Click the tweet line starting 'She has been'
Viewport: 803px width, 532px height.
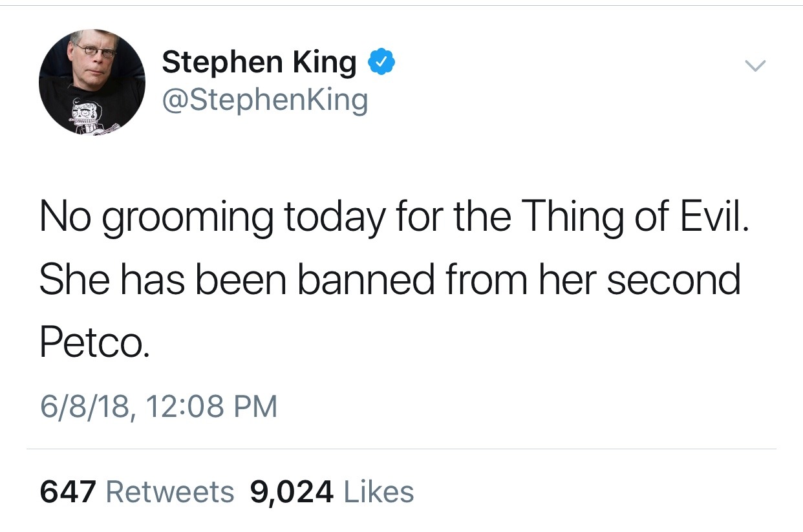coord(389,279)
